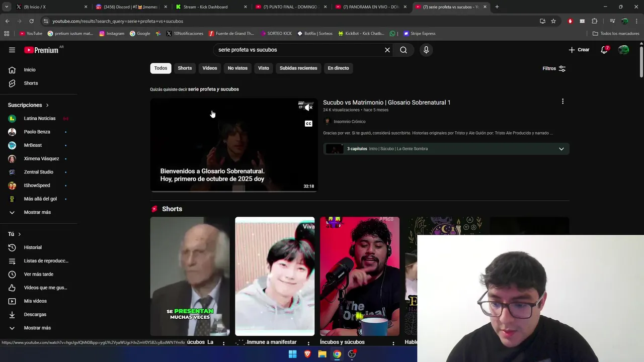The height and width of the screenshot is (362, 644).
Task: Open a new browser tab
Action: pyautogui.click(x=497, y=7)
